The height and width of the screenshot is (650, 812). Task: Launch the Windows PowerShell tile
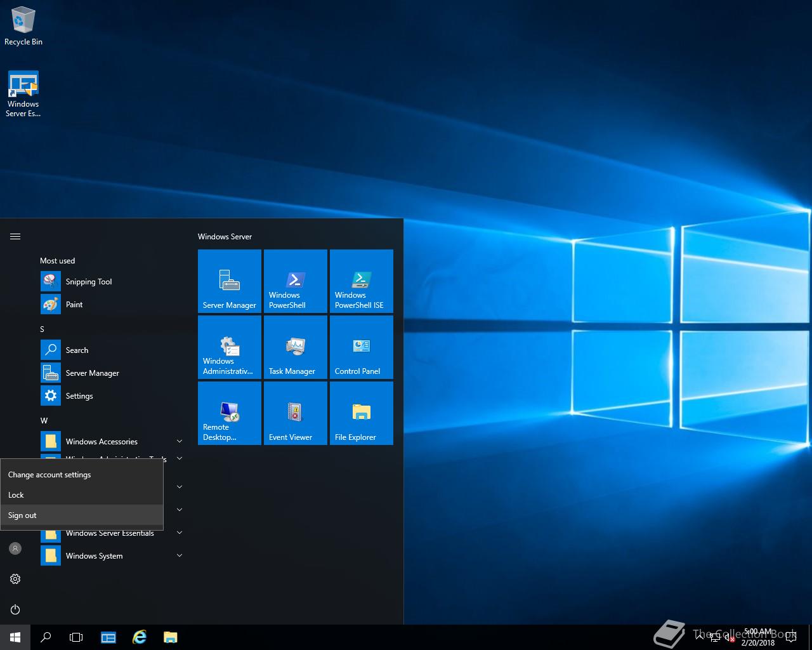coord(296,281)
